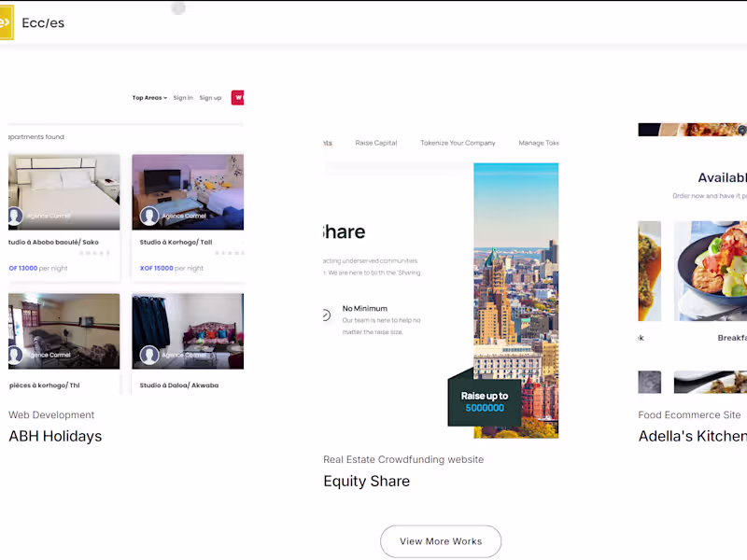Click the Studio à Korhogo/Tall room photo
This screenshot has height=560, width=747.
(x=188, y=192)
